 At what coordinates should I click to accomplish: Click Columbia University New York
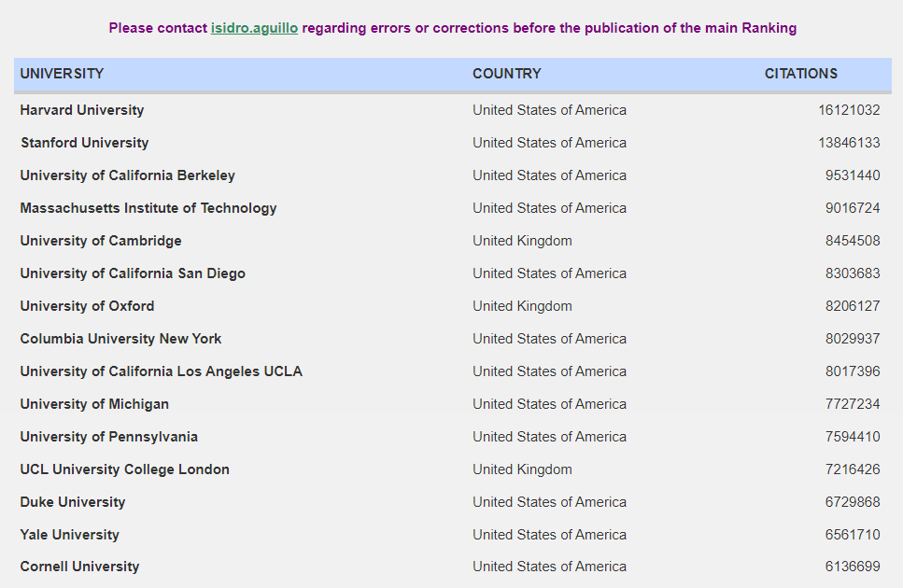tap(120, 339)
